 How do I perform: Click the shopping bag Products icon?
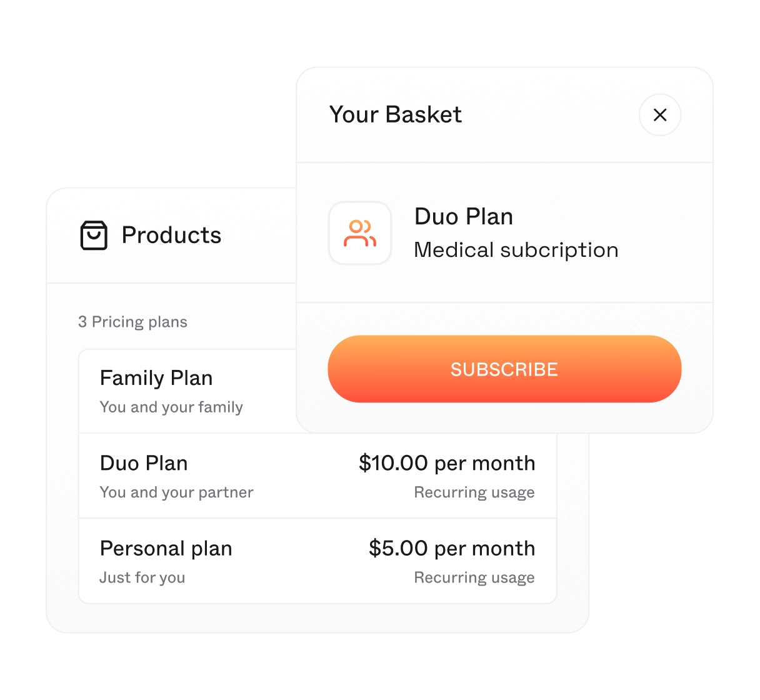pyautogui.click(x=93, y=235)
